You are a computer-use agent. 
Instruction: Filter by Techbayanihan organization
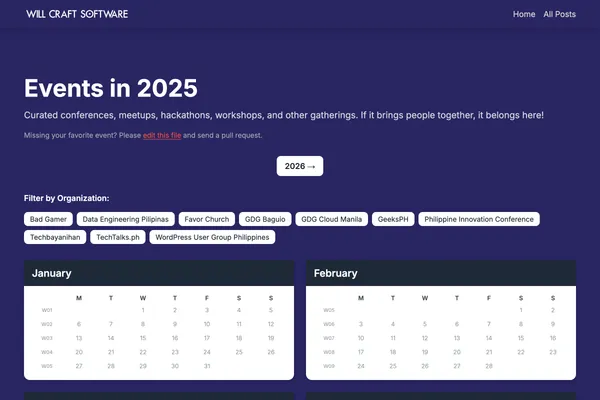[x=55, y=237]
